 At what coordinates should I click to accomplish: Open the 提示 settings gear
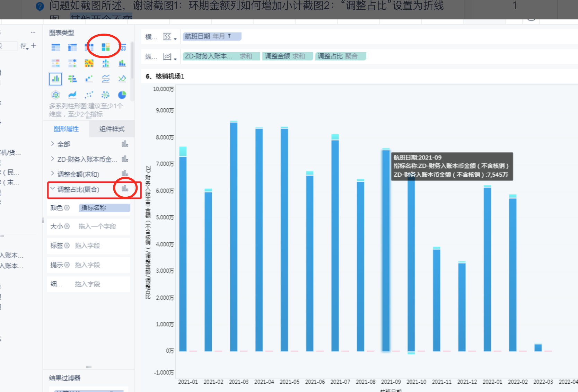[67, 265]
